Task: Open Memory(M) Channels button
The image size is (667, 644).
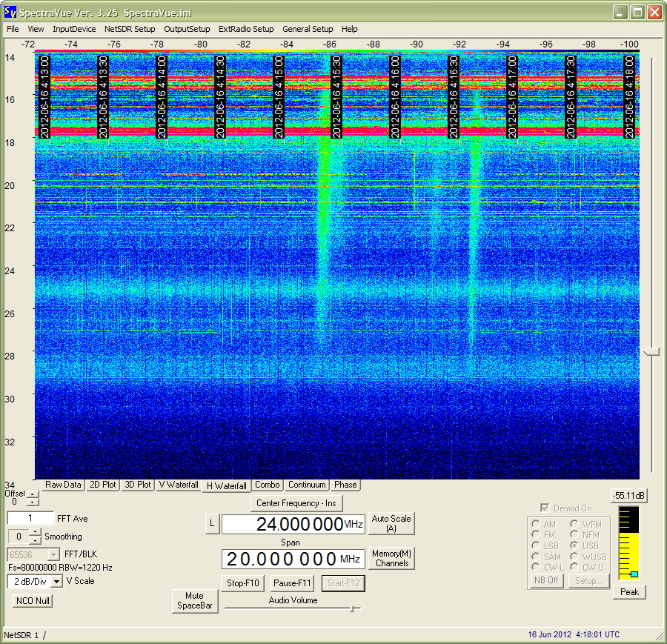Action: pos(391,558)
